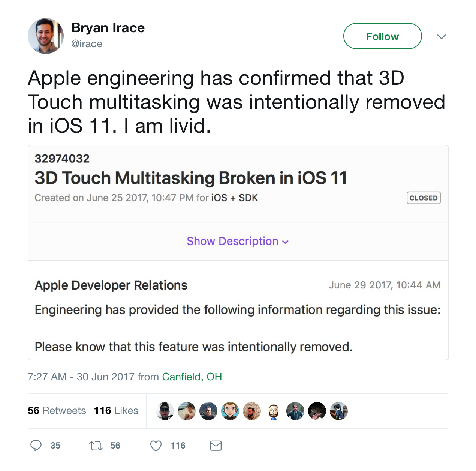
Task: View the 56 Retweets list
Action: pos(57,411)
